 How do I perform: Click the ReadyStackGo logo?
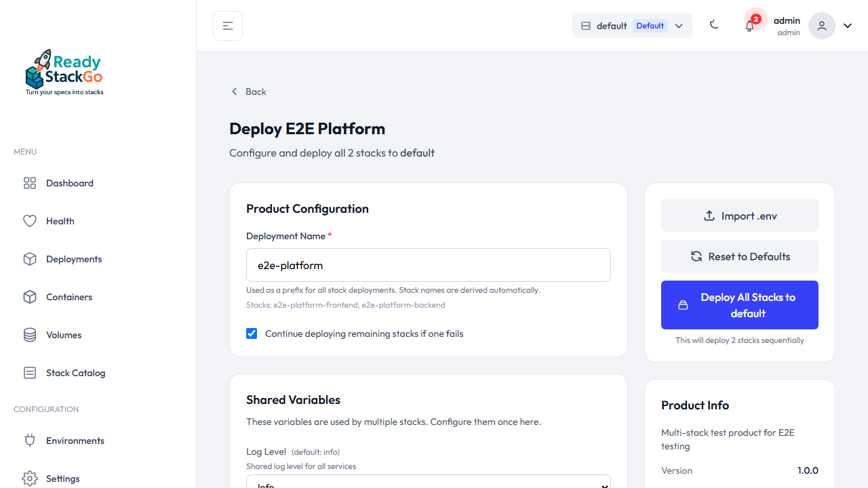[64, 71]
